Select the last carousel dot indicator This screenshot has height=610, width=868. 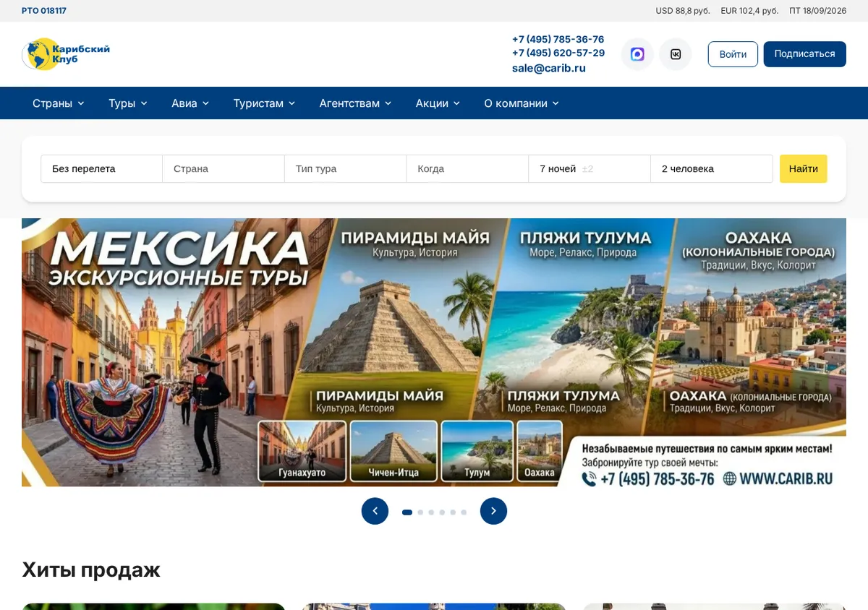[x=464, y=512]
